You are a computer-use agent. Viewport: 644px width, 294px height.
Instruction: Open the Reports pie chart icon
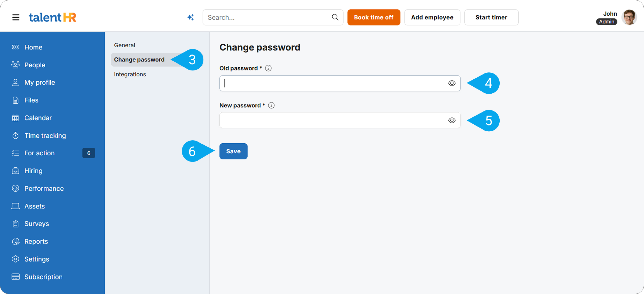(16, 241)
